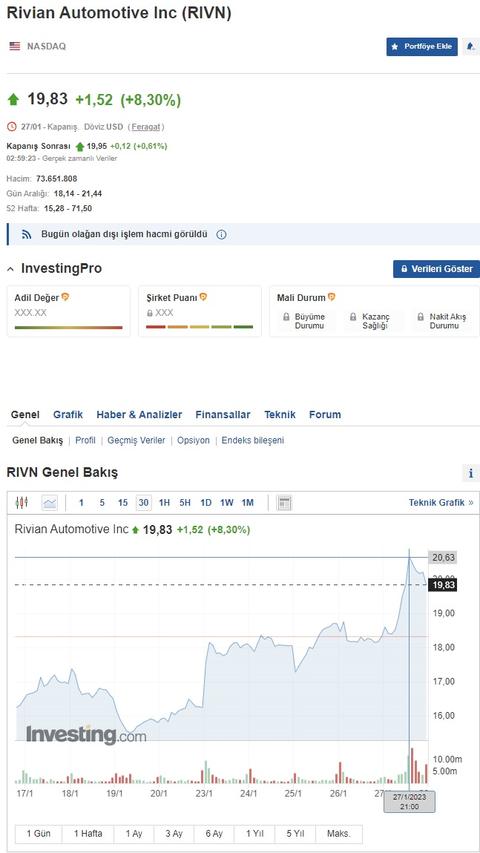Click the Mali Durum pro badge icon
The image size is (480, 853).
pyautogui.click(x=331, y=297)
